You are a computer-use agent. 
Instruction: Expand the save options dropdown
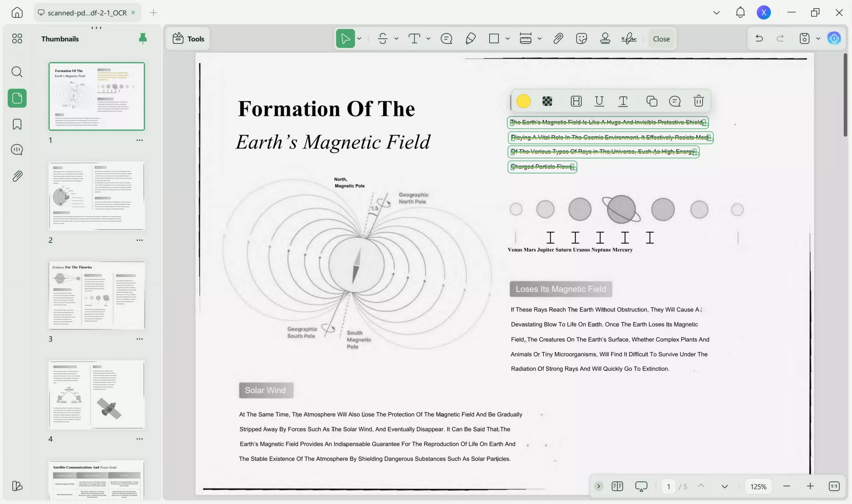(x=818, y=38)
